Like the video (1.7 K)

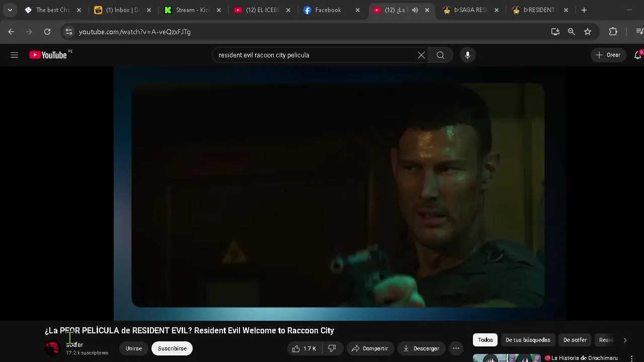[x=304, y=348]
